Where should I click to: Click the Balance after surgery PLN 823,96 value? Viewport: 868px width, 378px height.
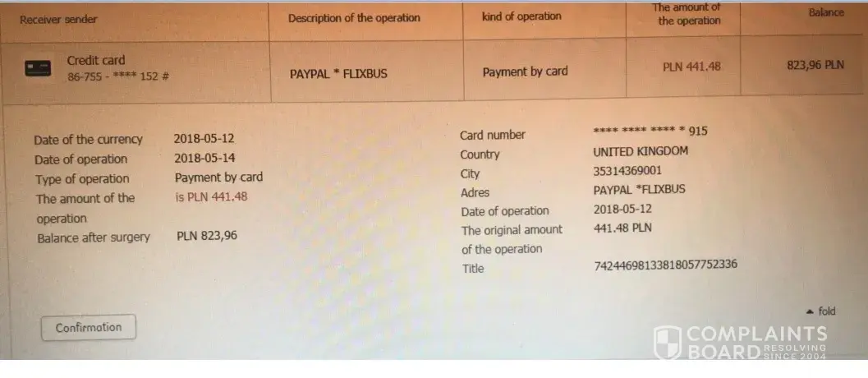207,236
